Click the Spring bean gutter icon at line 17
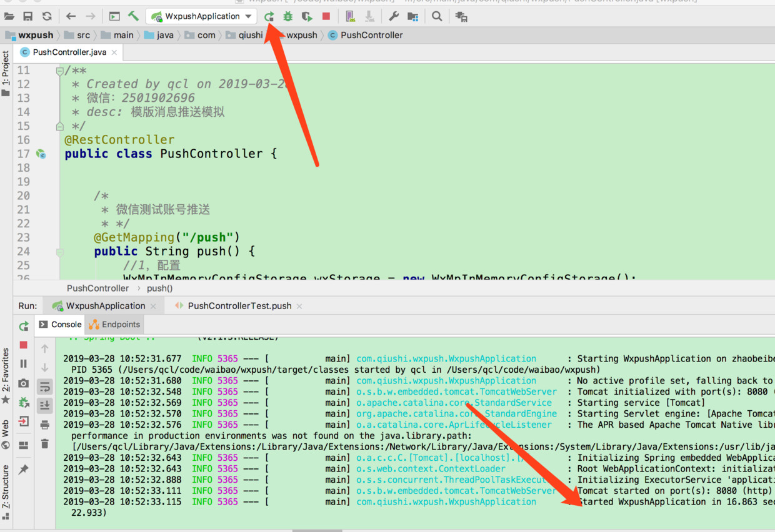The height and width of the screenshot is (532, 775). point(41,154)
